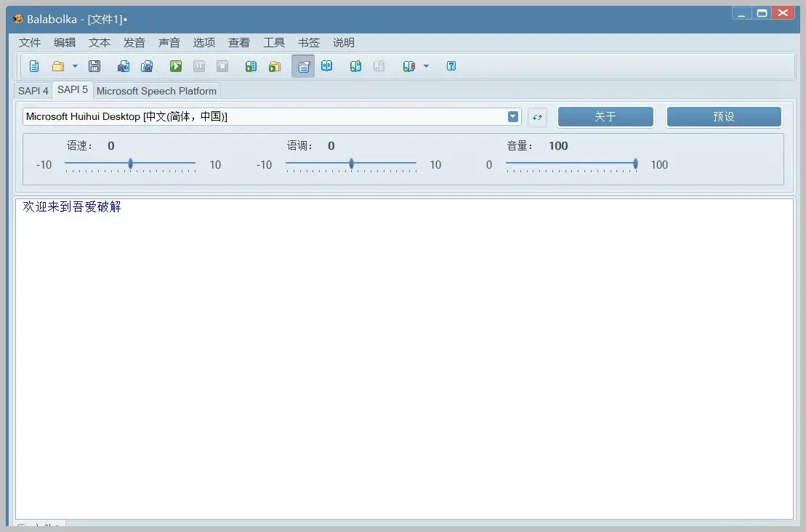
Task: Select the SAPI 5 tab
Action: (x=73, y=89)
